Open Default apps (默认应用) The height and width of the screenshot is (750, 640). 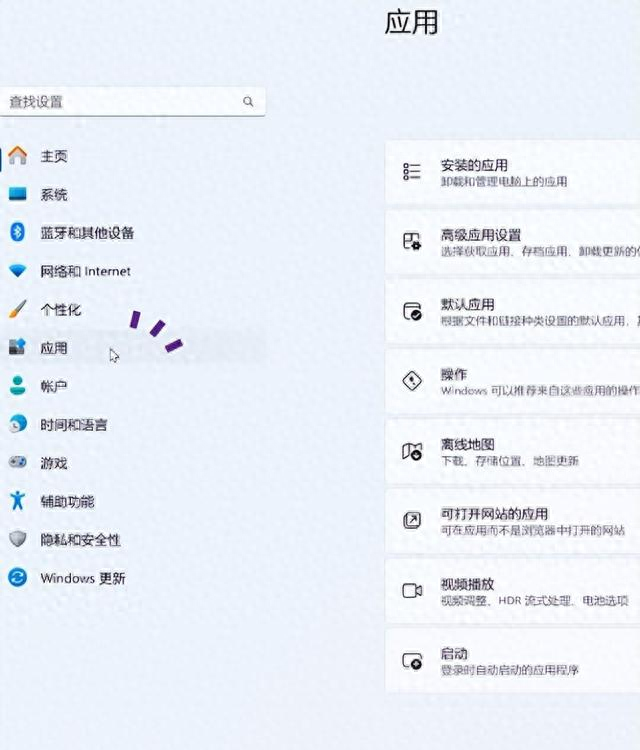click(x=513, y=312)
